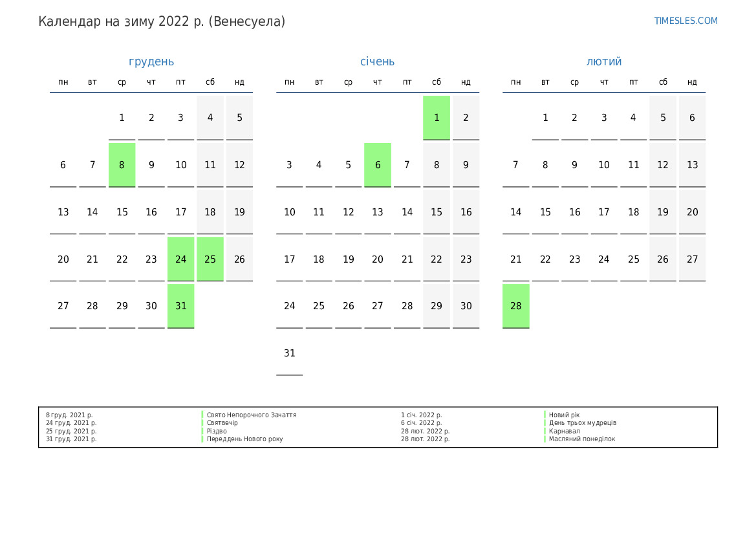The image size is (756, 535).
Task: Click legend date '8 груд. 2021 р.'
Action: pyautogui.click(x=69, y=415)
